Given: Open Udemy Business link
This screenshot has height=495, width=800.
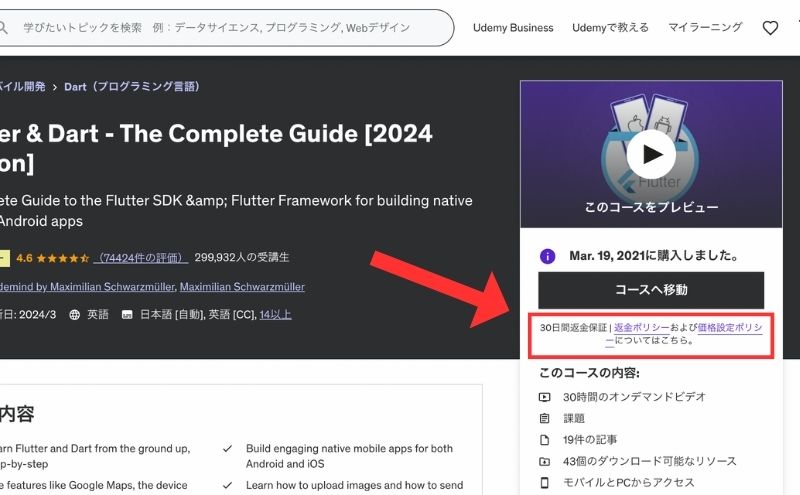Looking at the screenshot, I should coord(513,28).
